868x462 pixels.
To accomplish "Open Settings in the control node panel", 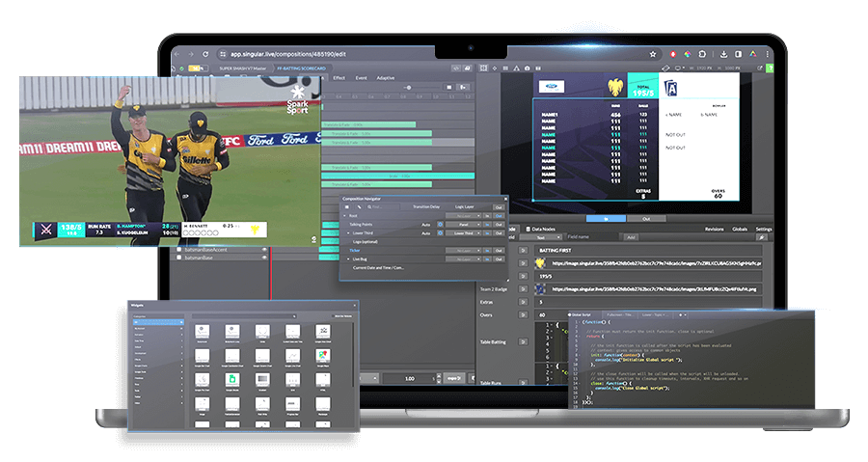I will click(764, 229).
